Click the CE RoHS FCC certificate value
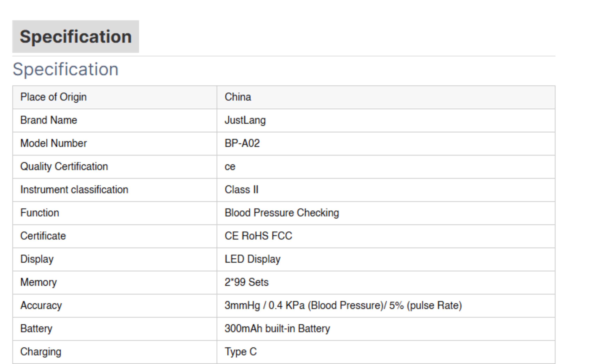This screenshot has height=364, width=599. 258,236
